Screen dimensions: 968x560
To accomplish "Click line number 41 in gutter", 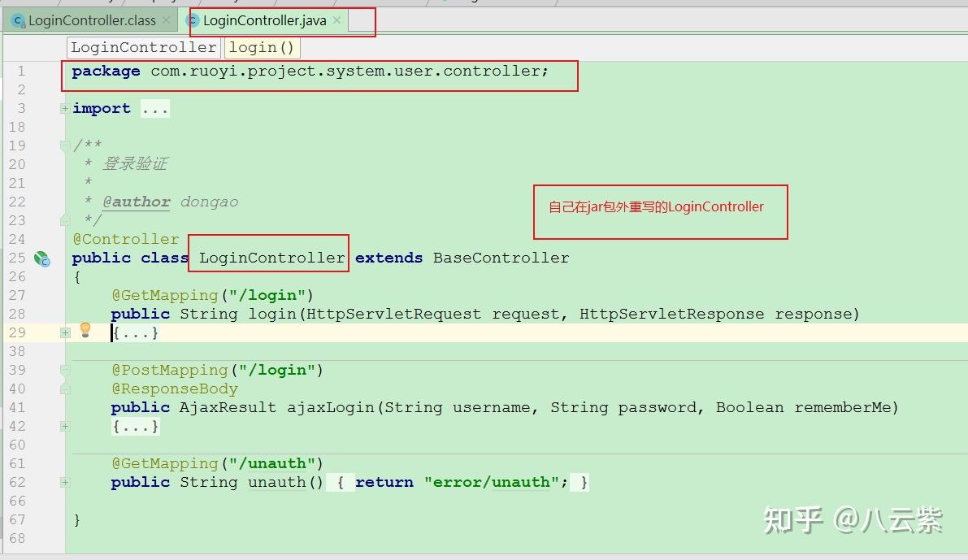I will tap(17, 407).
